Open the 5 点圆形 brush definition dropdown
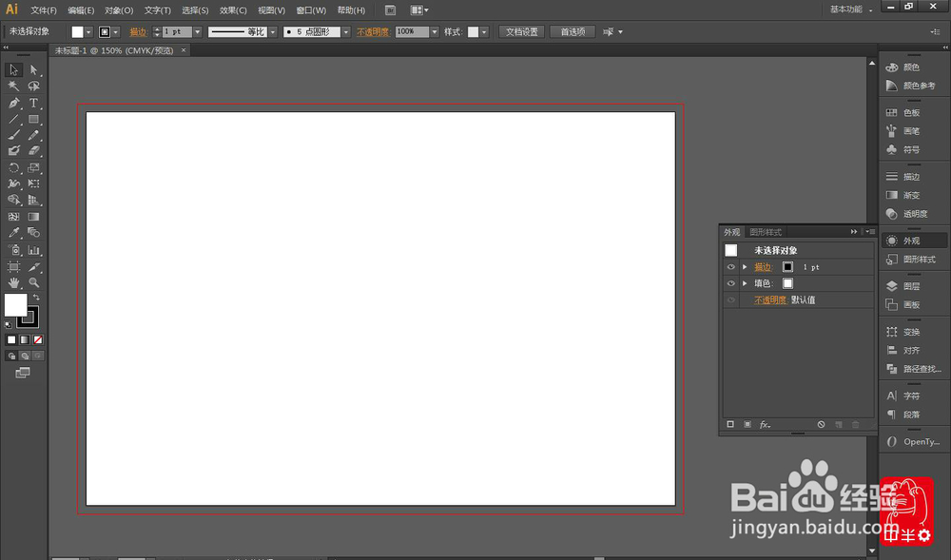951x560 pixels. point(346,32)
